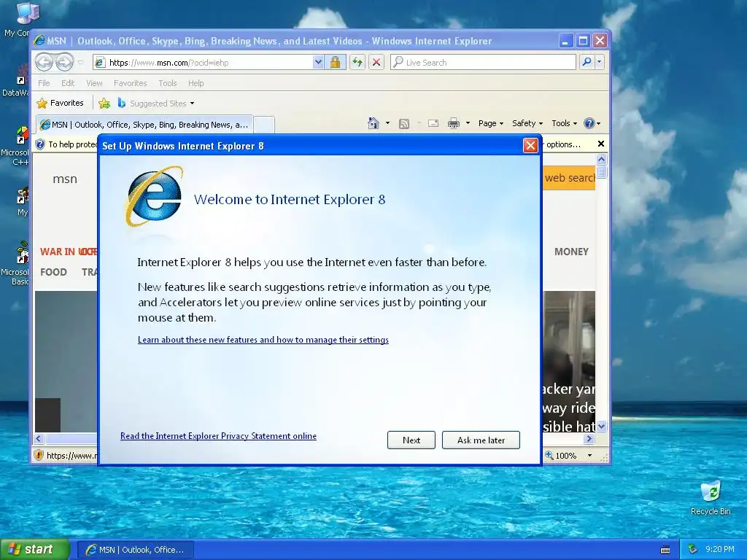Screen dimensions: 747x560
Task: Stop loading with the red X icon
Action: coord(376,63)
